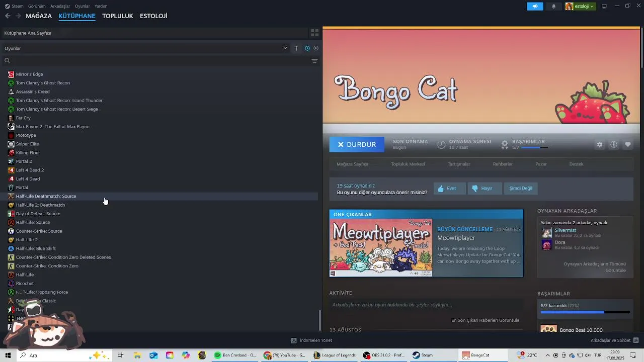The height and width of the screenshot is (362, 644).
Task: Open the ESTOLOJI profile tab
Action: [x=153, y=16]
